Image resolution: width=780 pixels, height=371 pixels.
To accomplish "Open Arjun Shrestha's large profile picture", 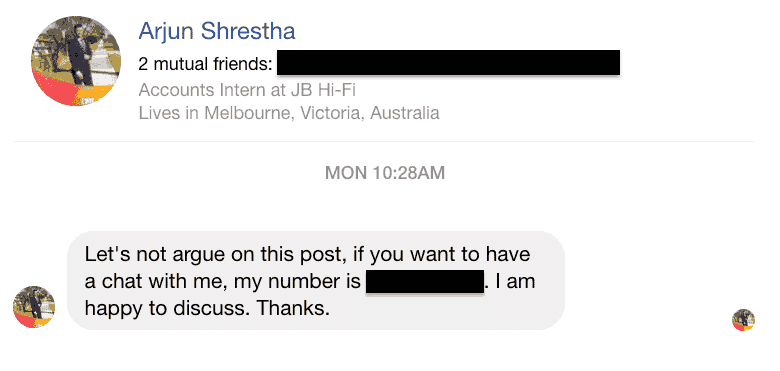I will tap(76, 61).
